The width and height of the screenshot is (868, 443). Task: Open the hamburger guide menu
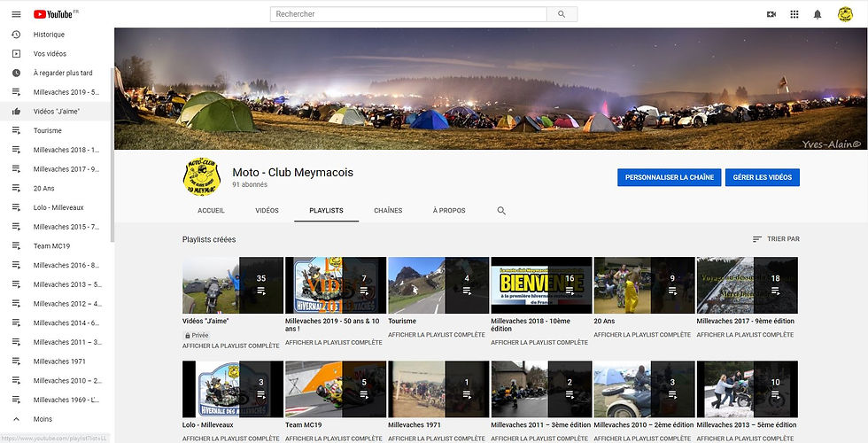16,14
